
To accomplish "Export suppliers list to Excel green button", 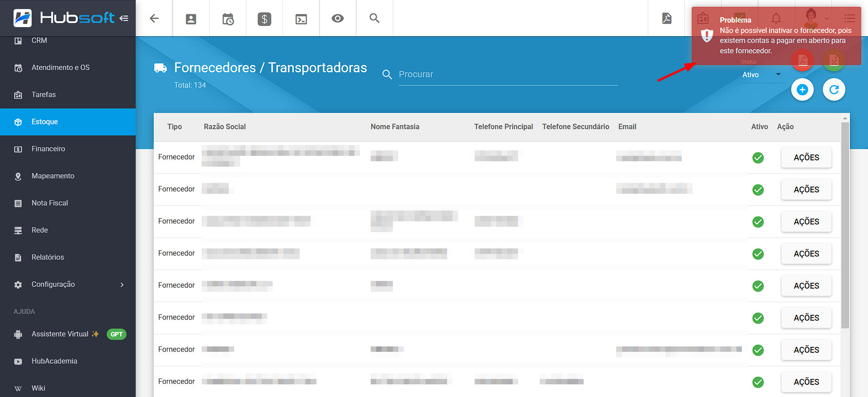I will pyautogui.click(x=834, y=60).
